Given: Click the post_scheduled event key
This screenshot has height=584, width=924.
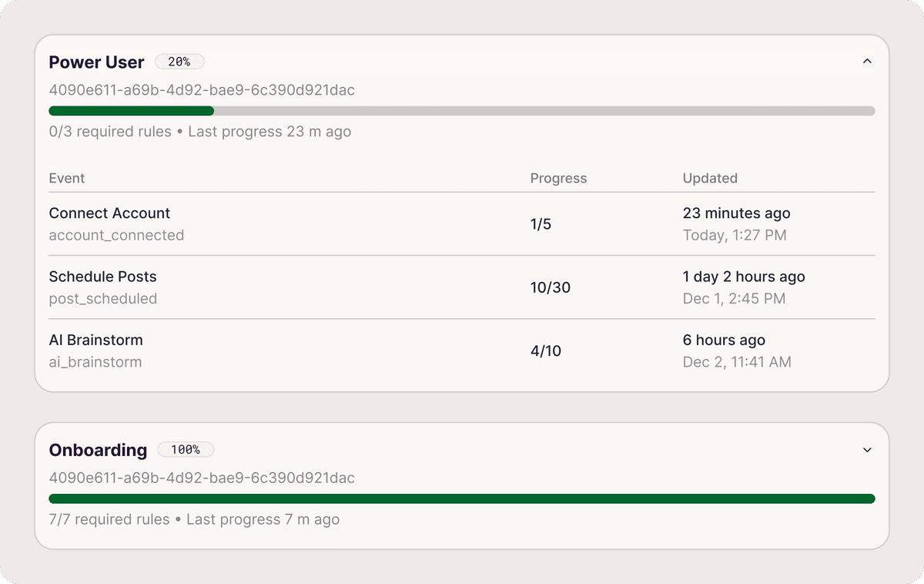Looking at the screenshot, I should (102, 298).
